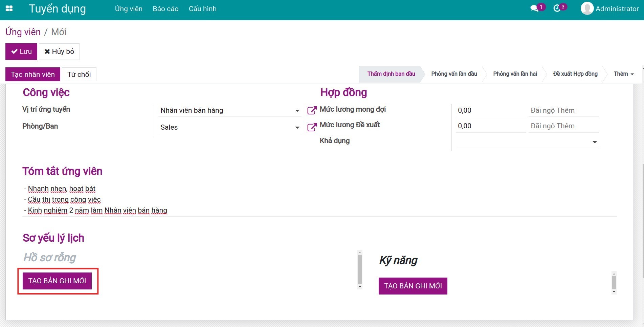The width and height of the screenshot is (644, 327).
Task: Click the Administrator avatar icon
Action: 587,8
